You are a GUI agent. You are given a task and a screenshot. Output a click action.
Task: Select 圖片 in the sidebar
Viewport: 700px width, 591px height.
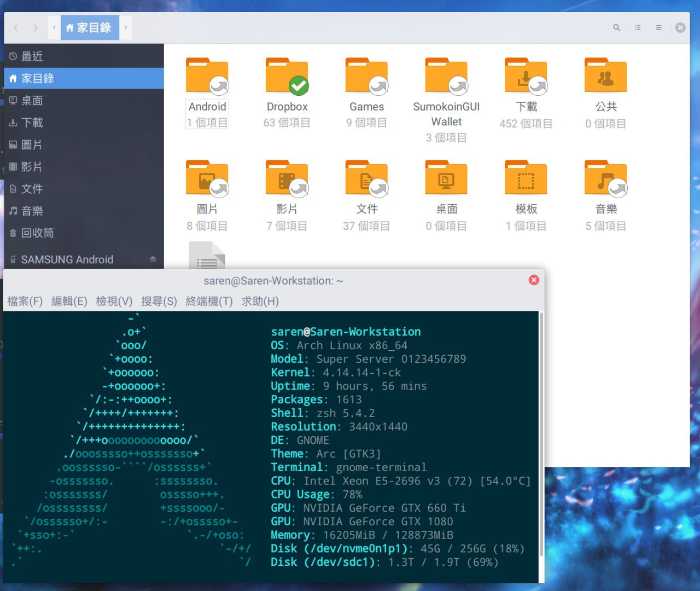point(84,144)
